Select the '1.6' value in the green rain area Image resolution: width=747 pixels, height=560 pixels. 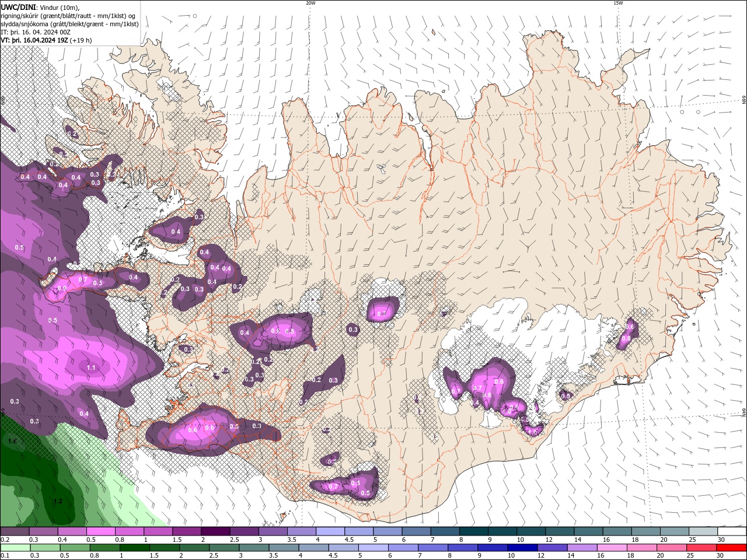tap(12, 442)
